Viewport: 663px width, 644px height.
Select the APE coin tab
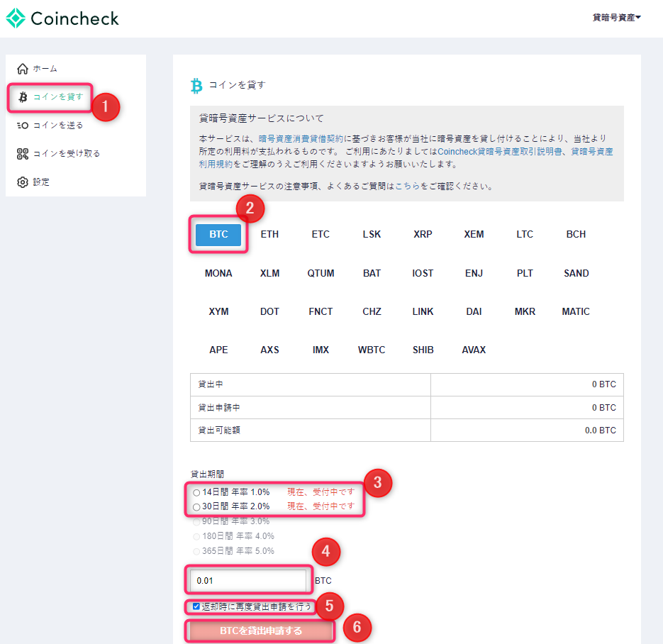pyautogui.click(x=218, y=350)
